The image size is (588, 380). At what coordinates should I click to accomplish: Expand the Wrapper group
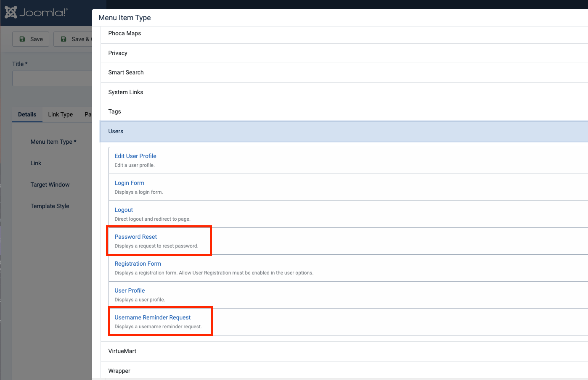pos(344,371)
